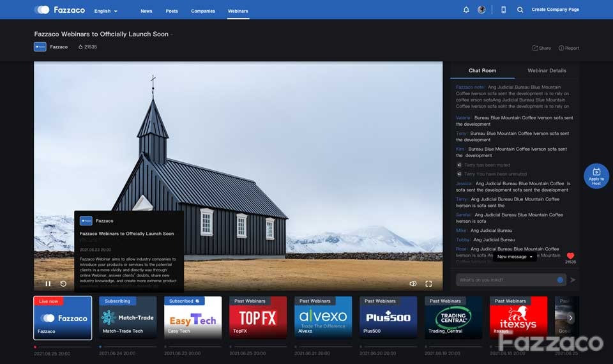
Task: Click muted icon beside Terry has been muted
Action: [x=459, y=165]
